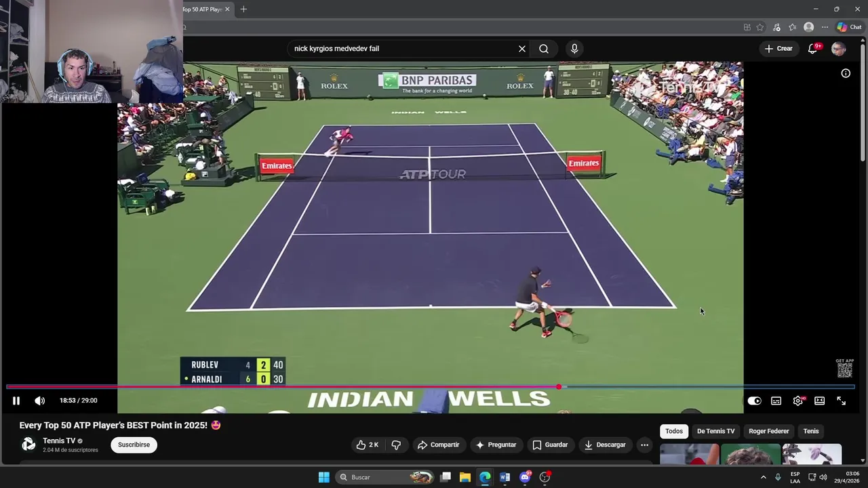Add page to favorites with star icon
Image resolution: width=868 pixels, height=488 pixels.
point(760,27)
